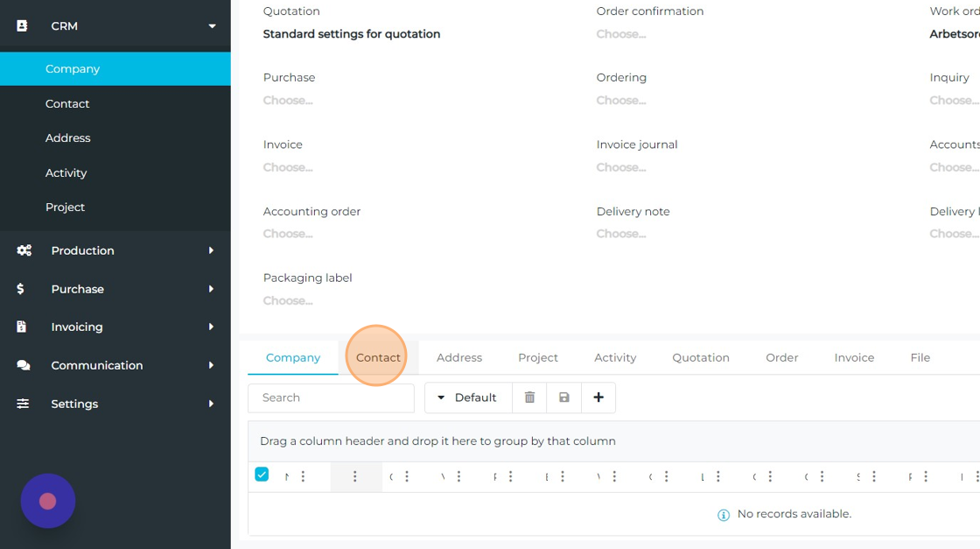The height and width of the screenshot is (549, 980).
Task: Collapse the CRM section arrow
Action: coord(212,26)
